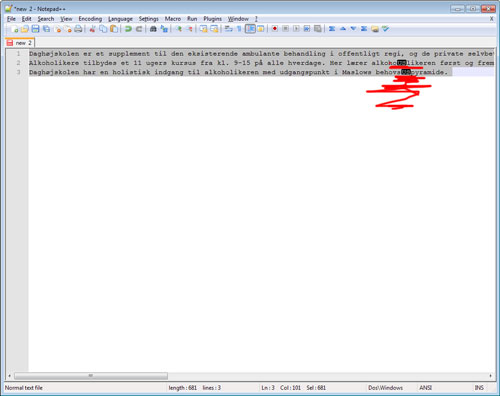
Task: Expand the Settings menu
Action: pos(149,19)
